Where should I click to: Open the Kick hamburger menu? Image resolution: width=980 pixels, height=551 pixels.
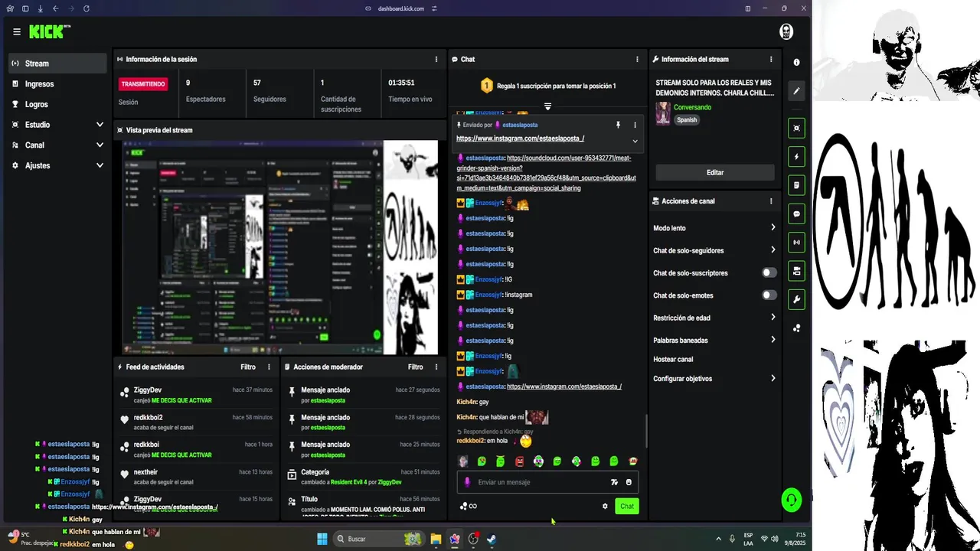tap(17, 32)
